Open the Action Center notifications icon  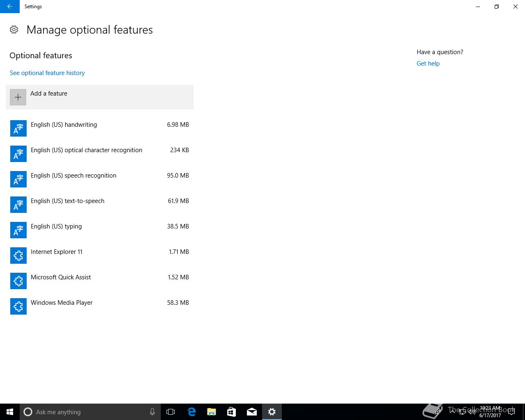[x=511, y=411]
